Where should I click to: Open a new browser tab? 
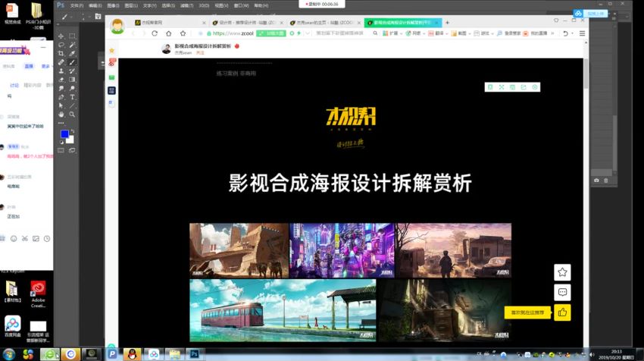pos(447,23)
